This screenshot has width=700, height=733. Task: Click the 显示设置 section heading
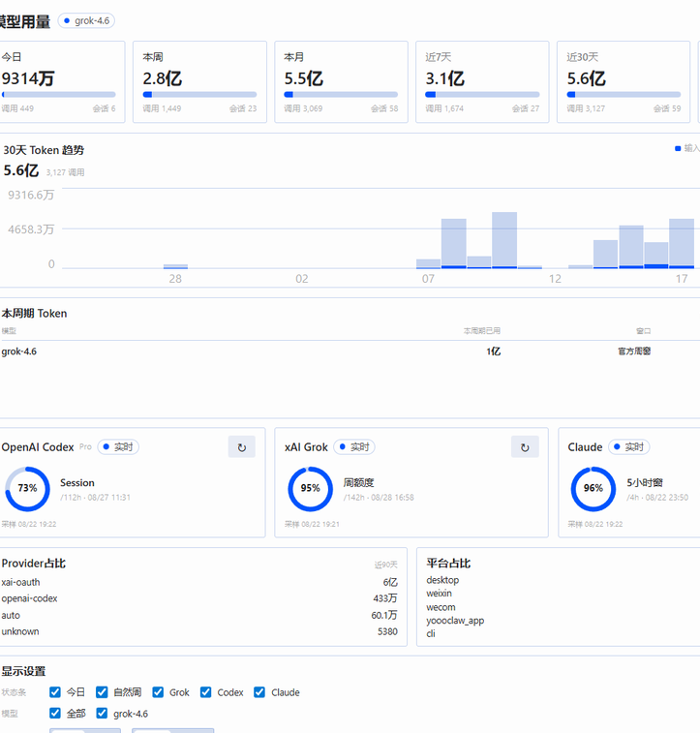pyautogui.click(x=23, y=671)
